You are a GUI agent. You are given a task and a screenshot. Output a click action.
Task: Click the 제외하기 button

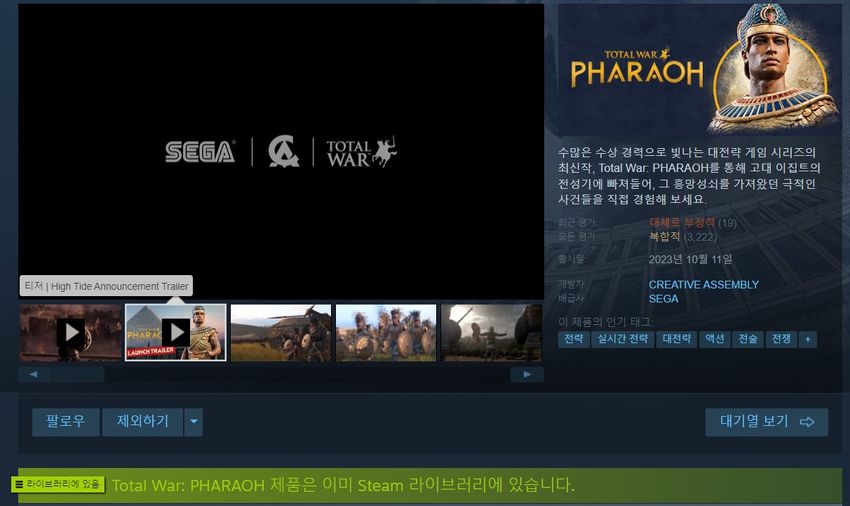click(x=143, y=421)
